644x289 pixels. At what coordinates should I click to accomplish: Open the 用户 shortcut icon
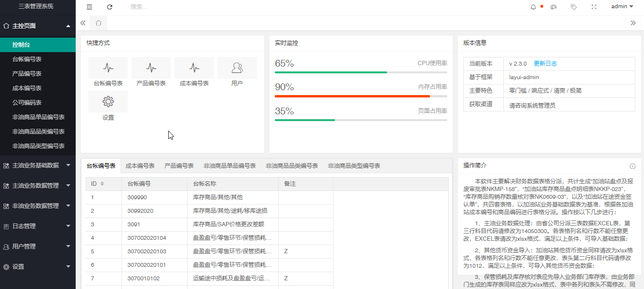237,68
